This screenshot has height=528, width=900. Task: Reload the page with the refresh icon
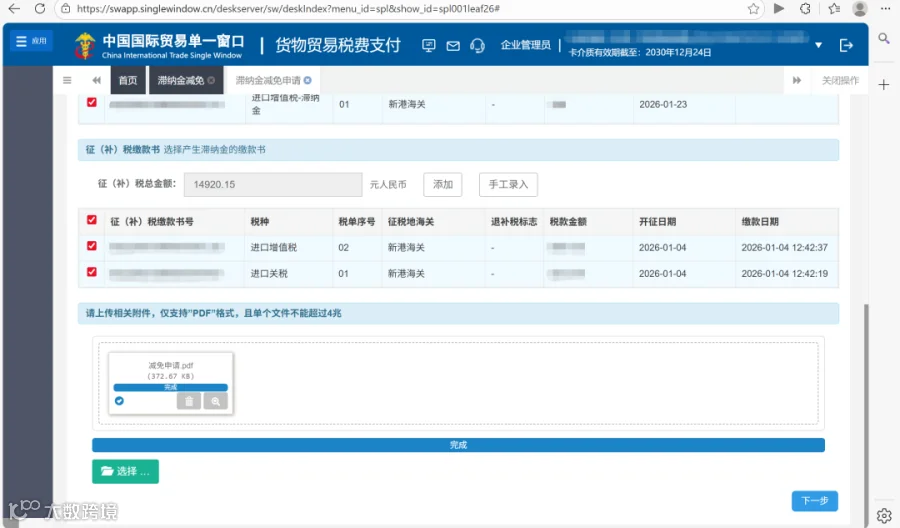40,9
